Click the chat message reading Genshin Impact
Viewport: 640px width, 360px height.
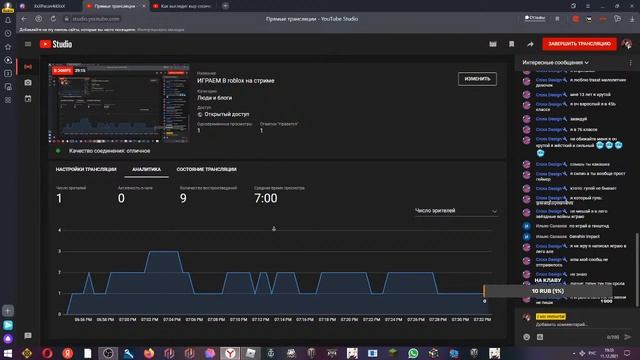[x=584, y=236]
